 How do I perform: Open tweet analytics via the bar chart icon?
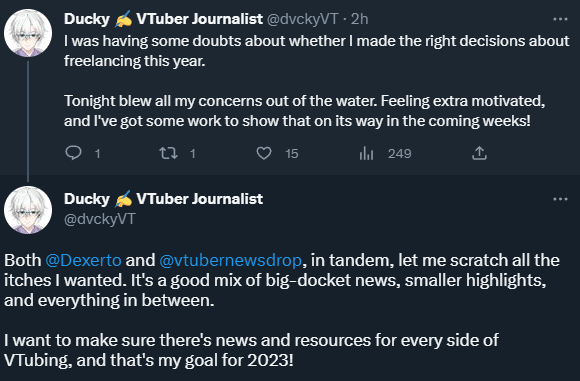point(366,153)
